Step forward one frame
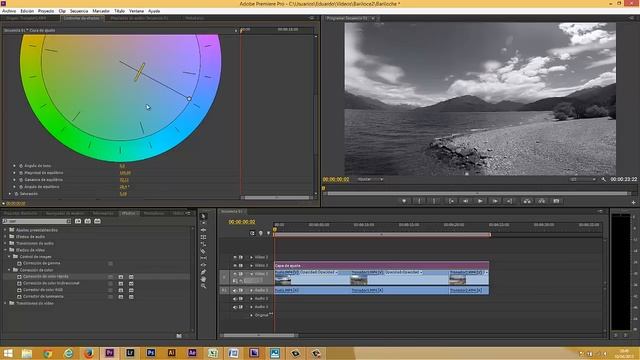Viewport: 640px width, 360px height. [495, 201]
